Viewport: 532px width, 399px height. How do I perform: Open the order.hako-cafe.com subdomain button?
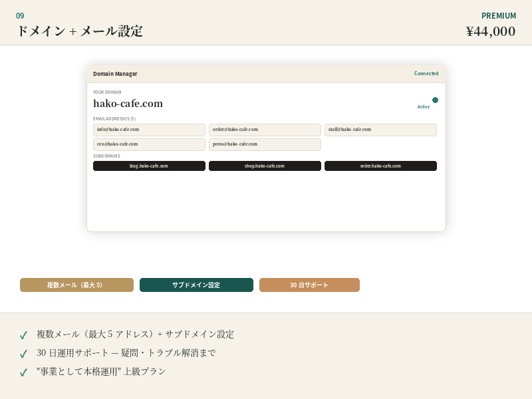[380, 166]
